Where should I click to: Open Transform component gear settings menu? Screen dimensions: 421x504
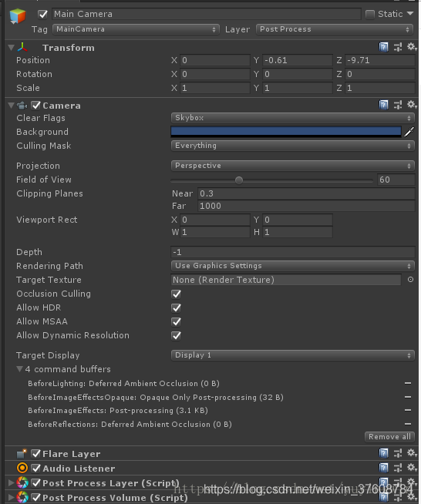pyautogui.click(x=412, y=47)
